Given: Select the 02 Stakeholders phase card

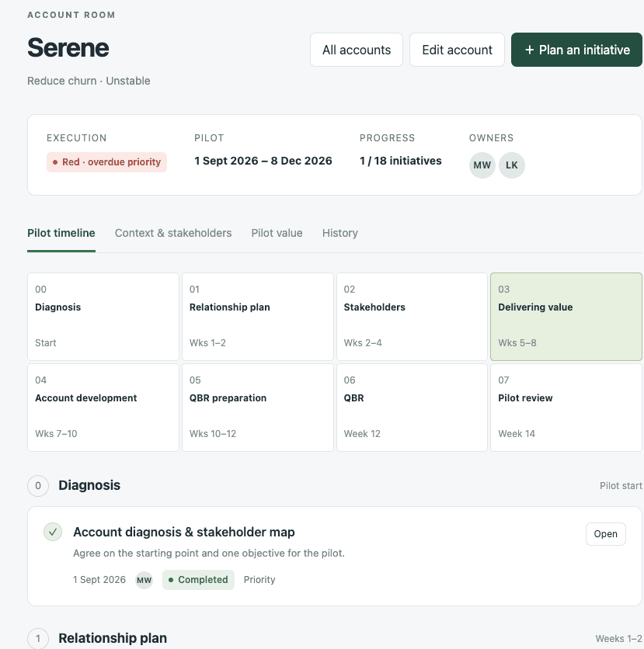Looking at the screenshot, I should 412,317.
